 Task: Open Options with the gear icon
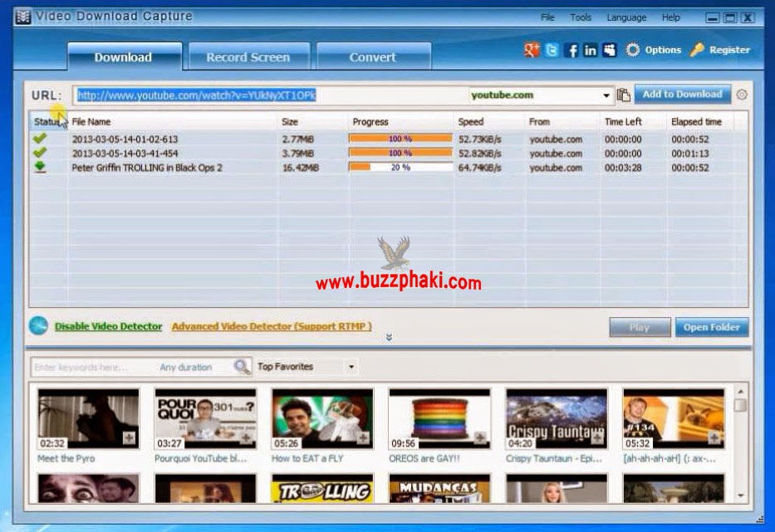[x=633, y=50]
